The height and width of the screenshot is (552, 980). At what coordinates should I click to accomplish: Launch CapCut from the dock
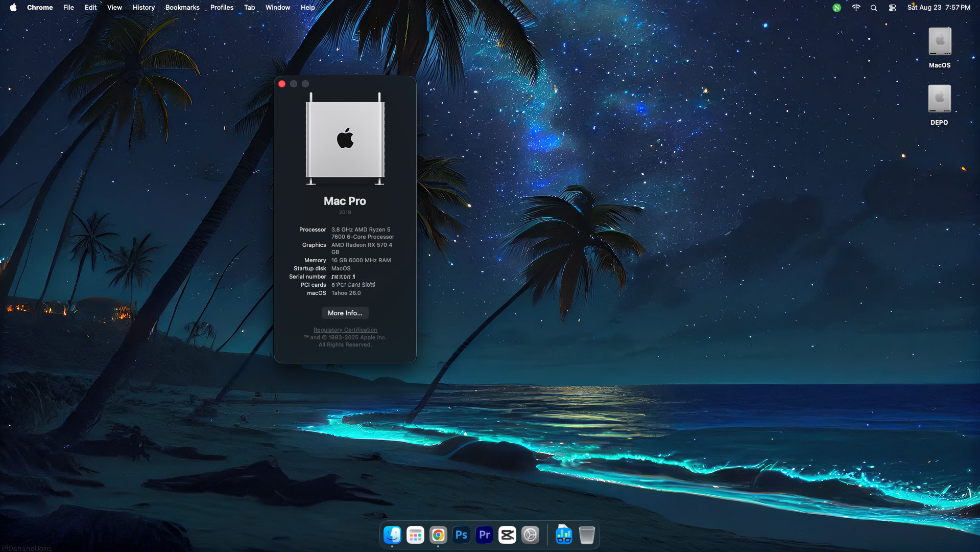tap(507, 535)
